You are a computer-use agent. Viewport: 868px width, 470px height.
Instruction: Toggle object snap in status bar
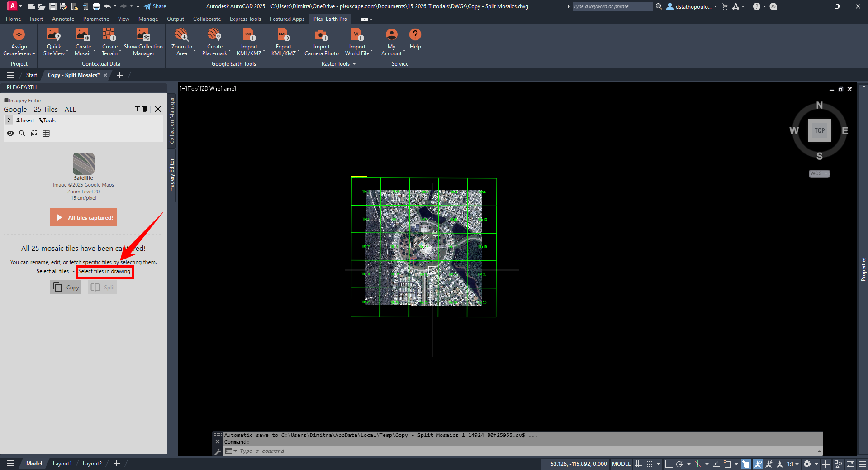727,464
